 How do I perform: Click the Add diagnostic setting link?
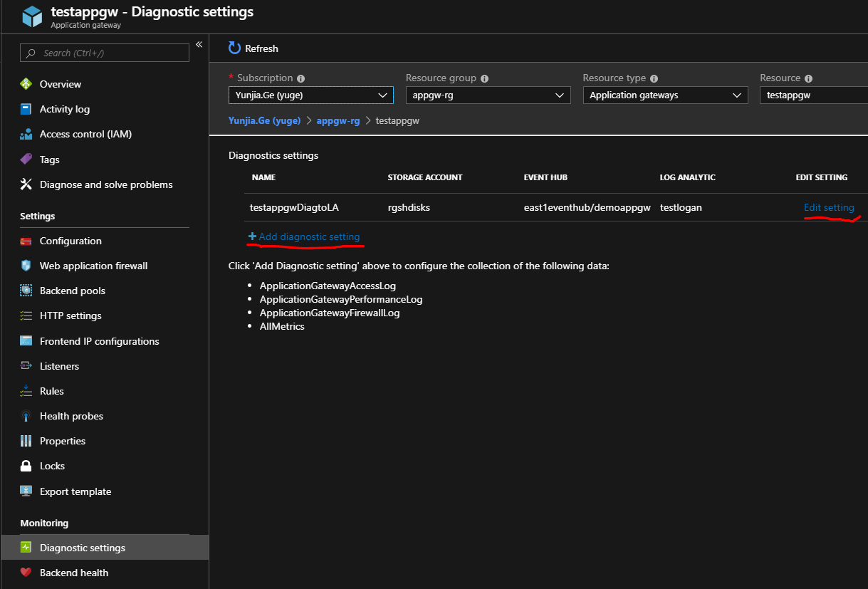coord(308,236)
